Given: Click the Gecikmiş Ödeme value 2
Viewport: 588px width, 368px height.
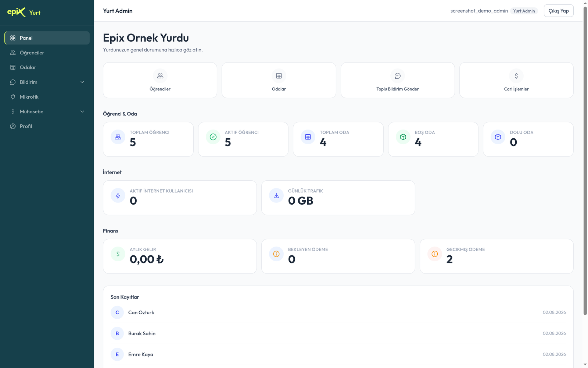Looking at the screenshot, I should point(449,259).
